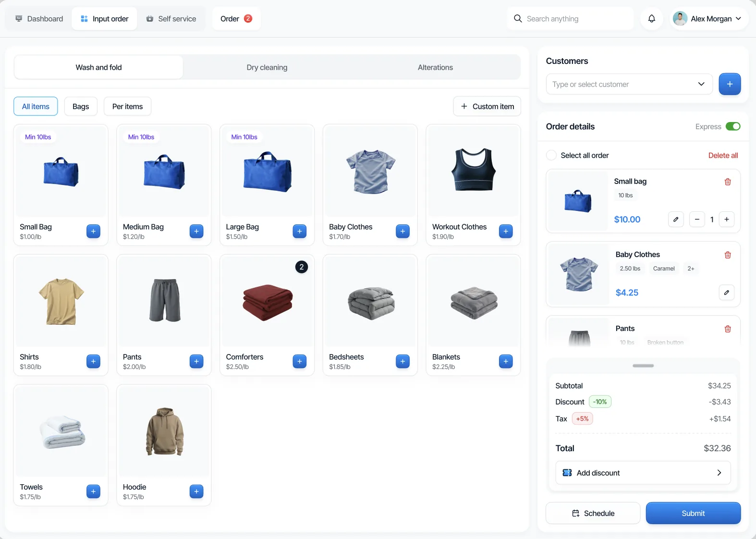Open the Order tab with badge
The image size is (756, 539).
236,19
